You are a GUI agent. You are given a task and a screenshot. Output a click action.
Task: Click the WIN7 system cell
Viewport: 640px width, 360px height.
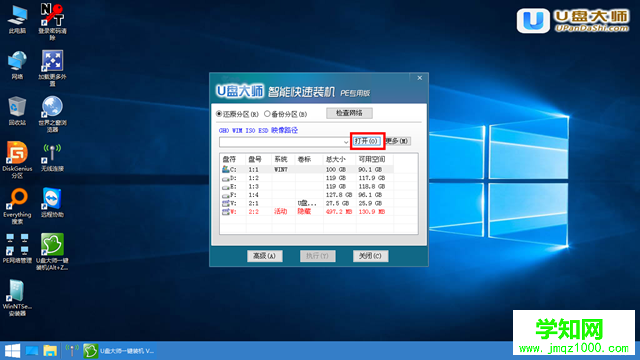click(x=281, y=169)
